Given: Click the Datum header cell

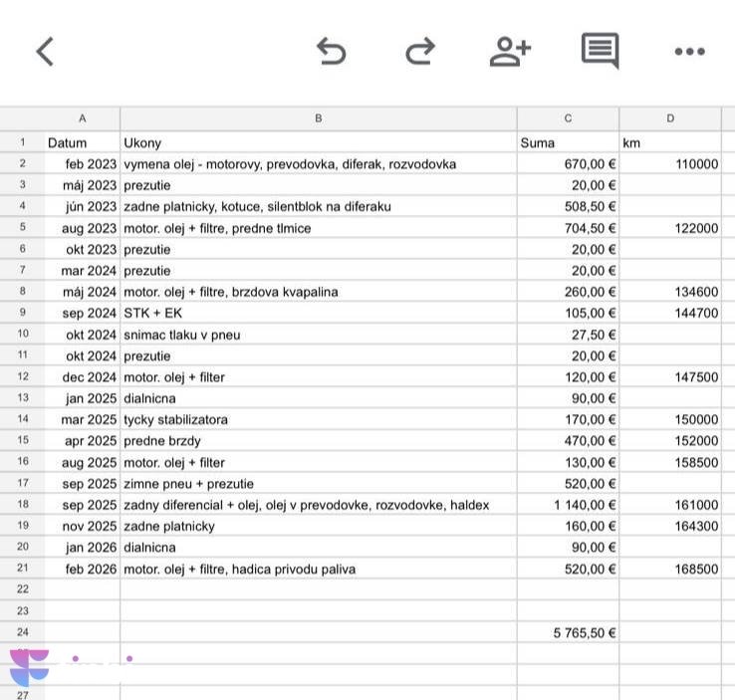Looking at the screenshot, I should [x=82, y=142].
